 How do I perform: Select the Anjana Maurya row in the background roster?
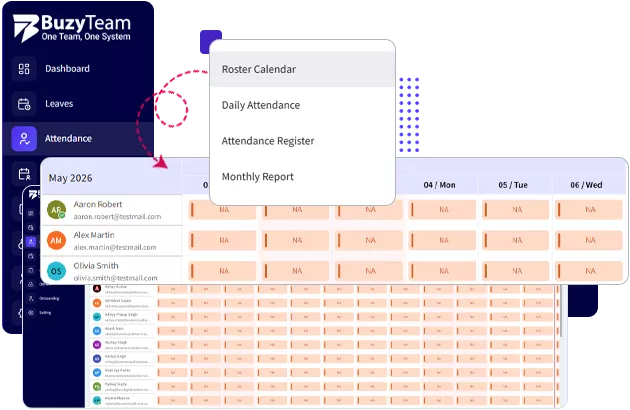323,400
